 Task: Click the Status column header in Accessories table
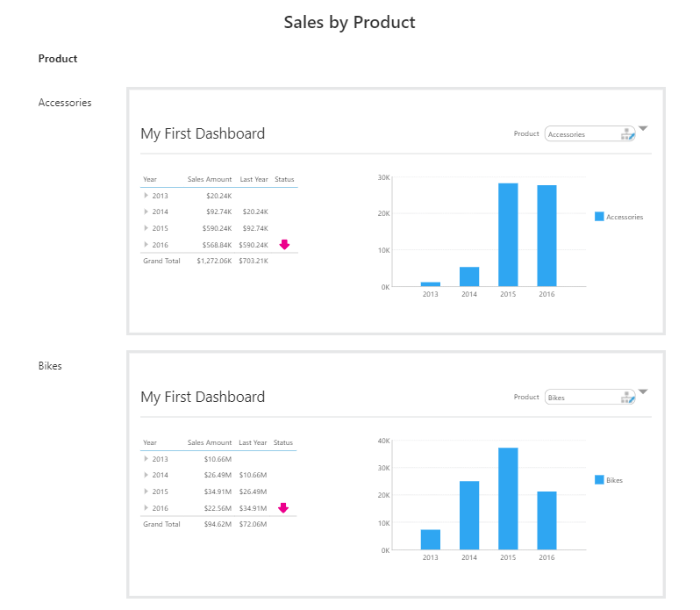(x=284, y=179)
